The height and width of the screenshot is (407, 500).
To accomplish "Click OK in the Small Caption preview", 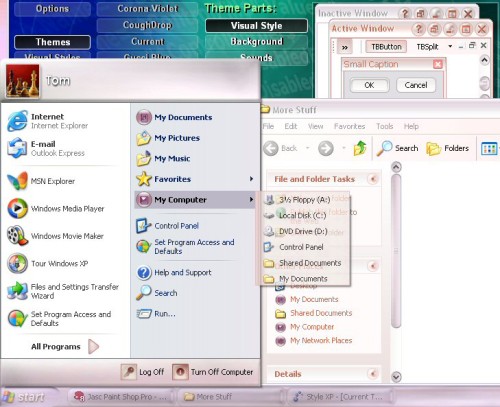I will point(369,85).
